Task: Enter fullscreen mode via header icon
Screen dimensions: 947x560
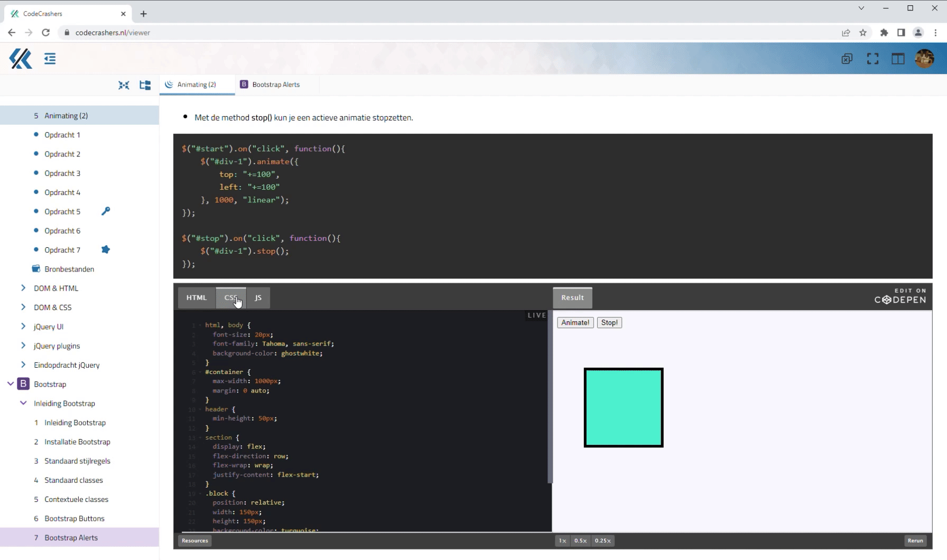Action: click(872, 59)
